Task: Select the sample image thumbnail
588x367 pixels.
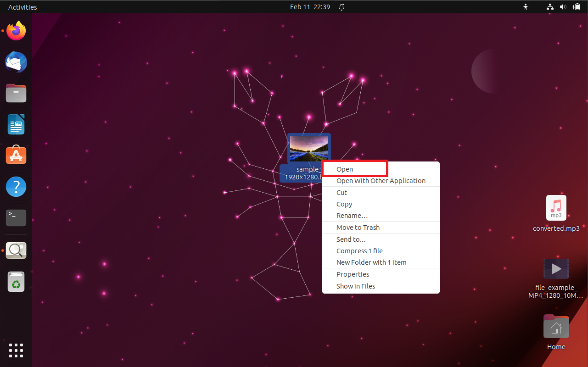Action: coord(309,147)
